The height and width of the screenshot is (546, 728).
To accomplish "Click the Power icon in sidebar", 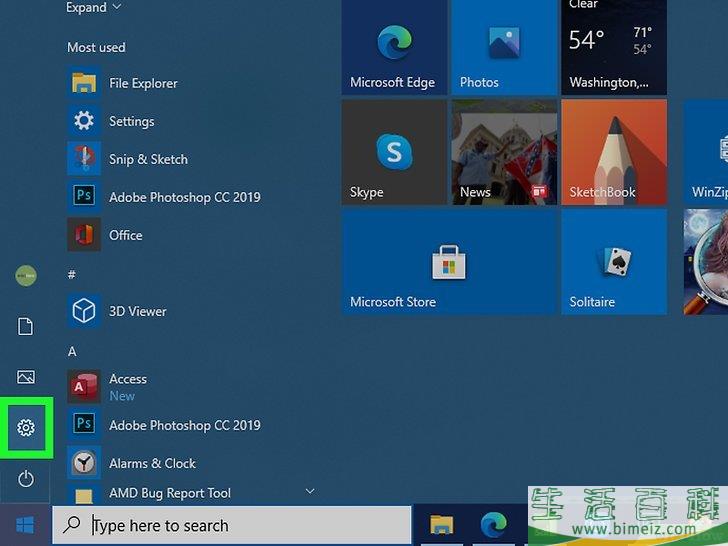I will (x=26, y=479).
